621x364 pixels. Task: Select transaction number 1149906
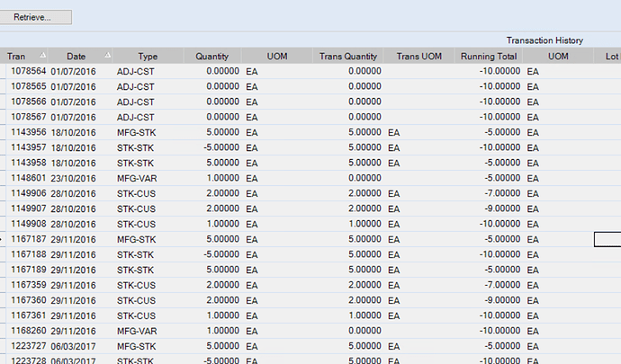click(29, 193)
